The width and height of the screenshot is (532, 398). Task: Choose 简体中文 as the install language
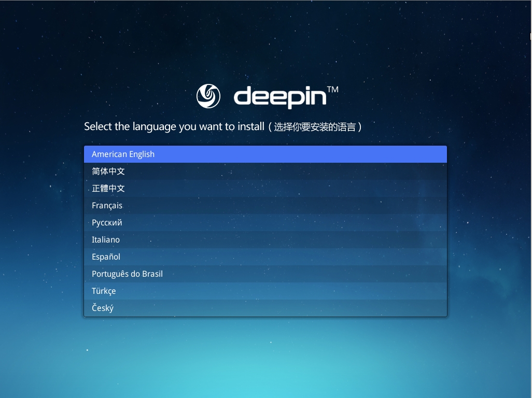tap(265, 171)
